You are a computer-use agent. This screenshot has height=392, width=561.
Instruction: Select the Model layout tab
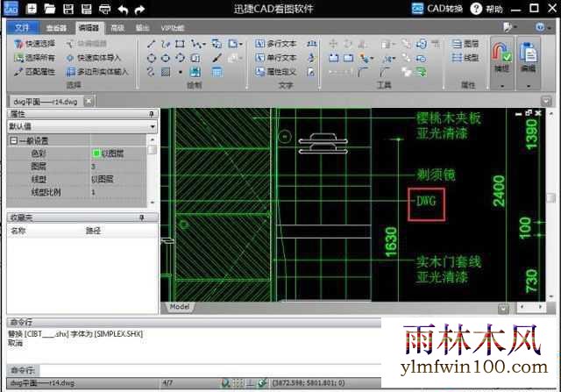179,307
